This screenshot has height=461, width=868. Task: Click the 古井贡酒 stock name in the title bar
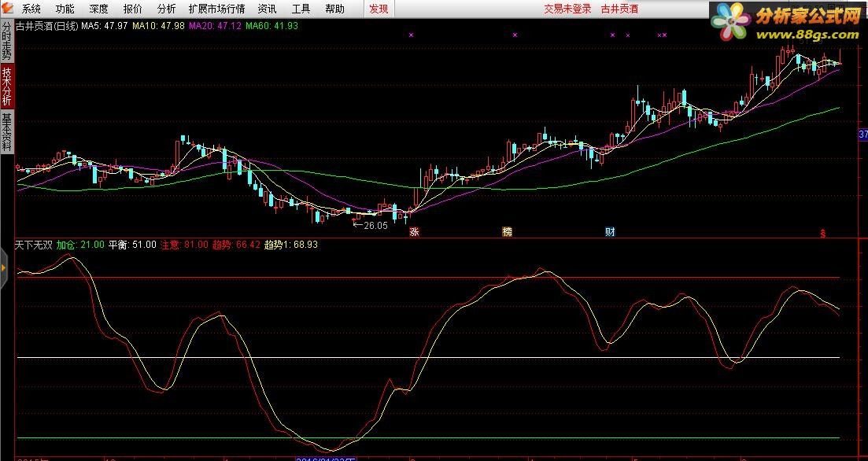pyautogui.click(x=619, y=9)
